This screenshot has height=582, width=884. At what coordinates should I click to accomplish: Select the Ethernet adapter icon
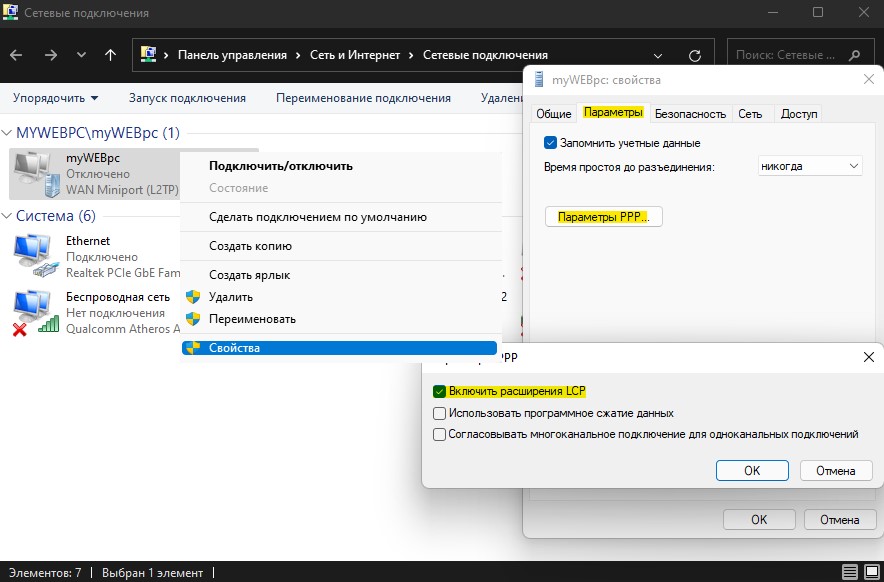click(36, 257)
